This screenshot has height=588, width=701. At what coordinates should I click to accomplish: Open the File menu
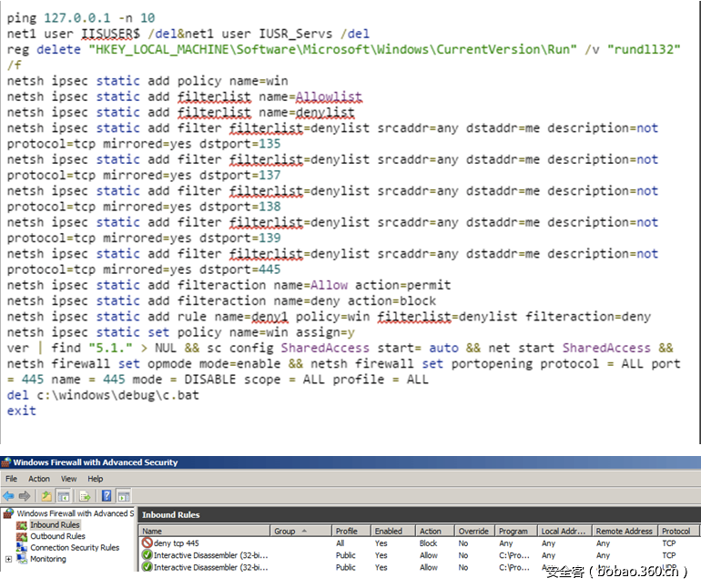point(12,479)
